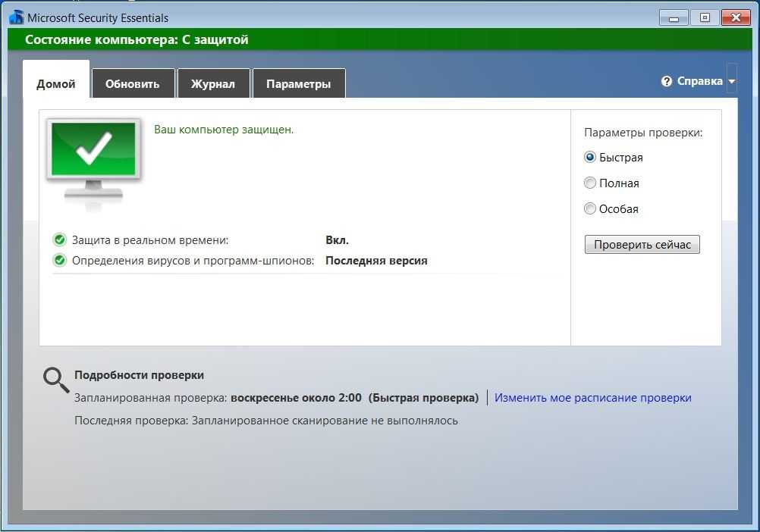Open the Обновить tab
760x532 pixels.
point(132,84)
